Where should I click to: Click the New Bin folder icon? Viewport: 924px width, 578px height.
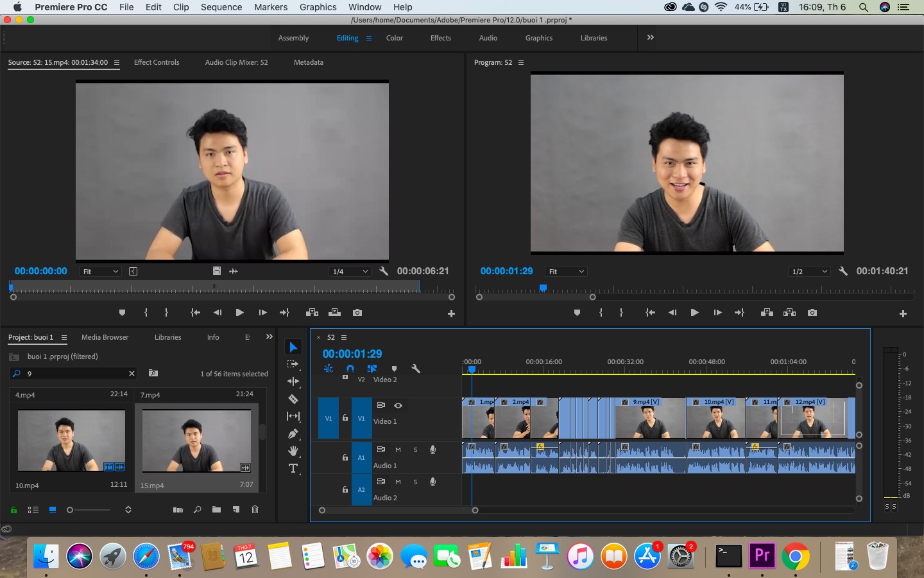tap(216, 510)
